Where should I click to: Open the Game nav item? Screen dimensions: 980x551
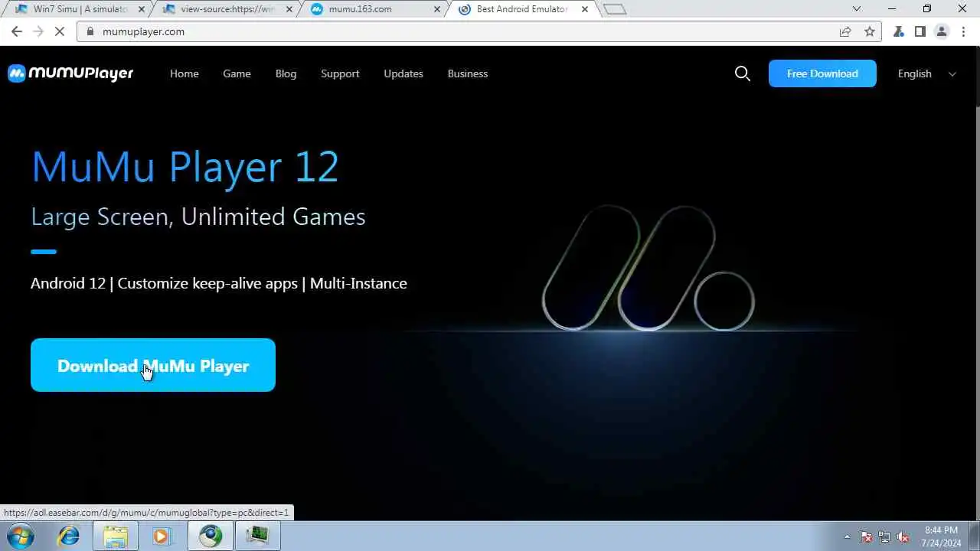237,73
